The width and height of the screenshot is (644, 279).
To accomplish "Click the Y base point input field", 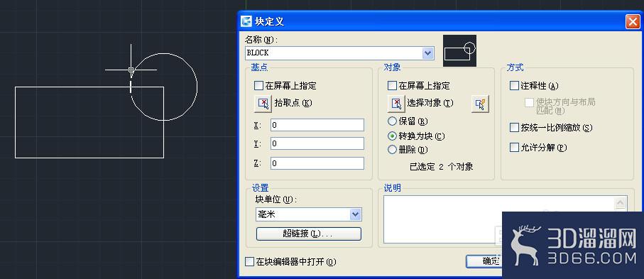I will tap(317, 143).
